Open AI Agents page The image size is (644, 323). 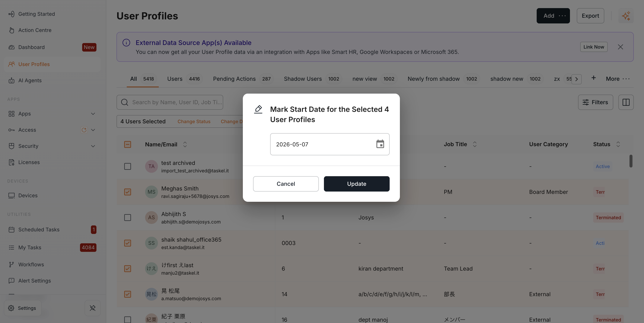(30, 80)
